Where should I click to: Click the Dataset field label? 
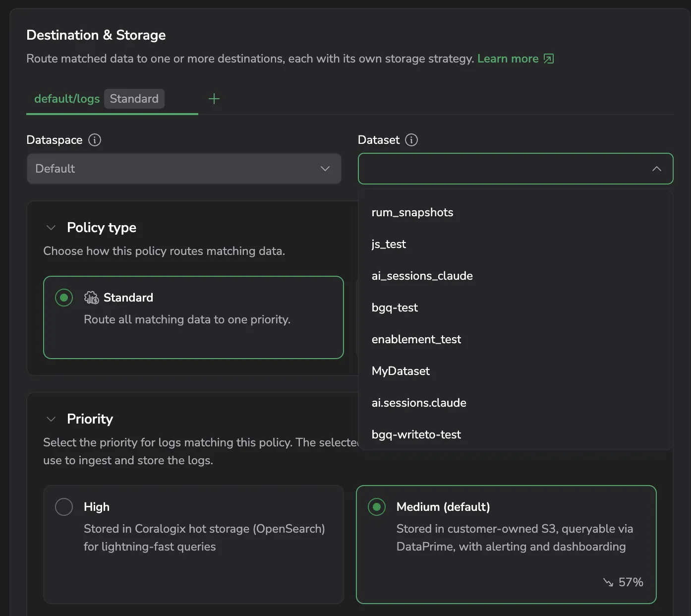[x=379, y=140]
